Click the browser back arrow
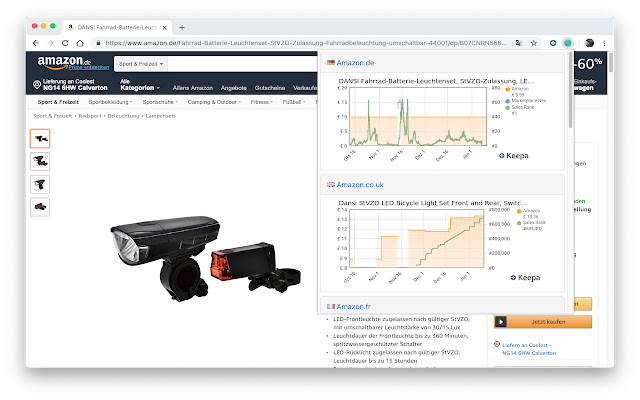The image size is (640, 400). click(36, 43)
